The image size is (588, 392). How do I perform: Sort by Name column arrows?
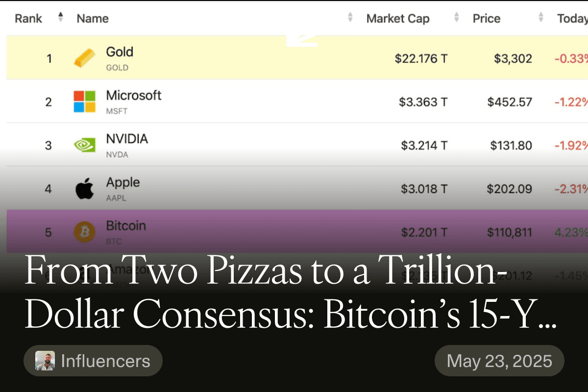(x=350, y=18)
